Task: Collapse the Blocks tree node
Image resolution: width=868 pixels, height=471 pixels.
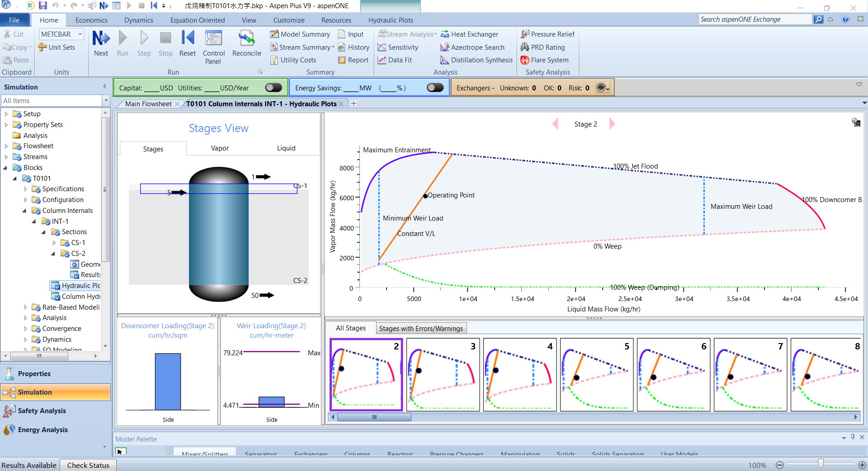Action: click(x=6, y=168)
